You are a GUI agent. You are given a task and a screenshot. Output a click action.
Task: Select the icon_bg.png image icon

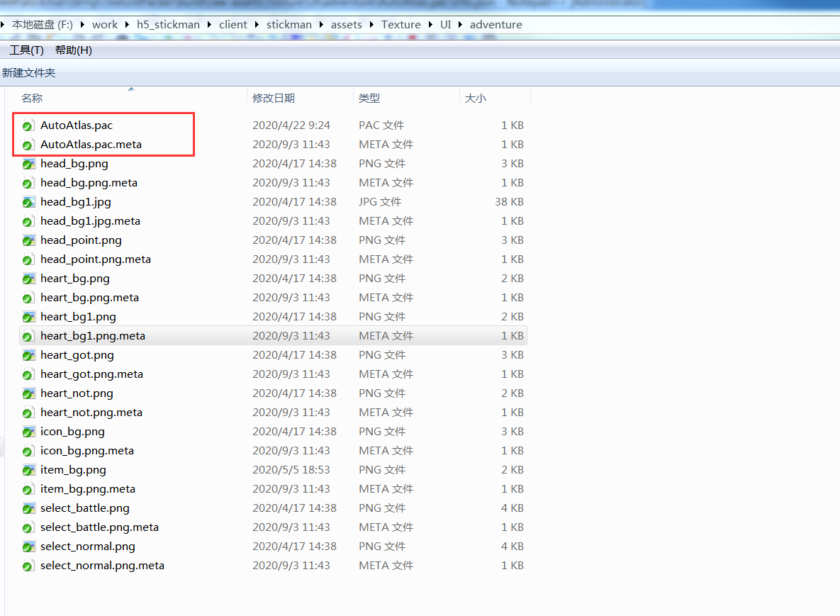(28, 432)
